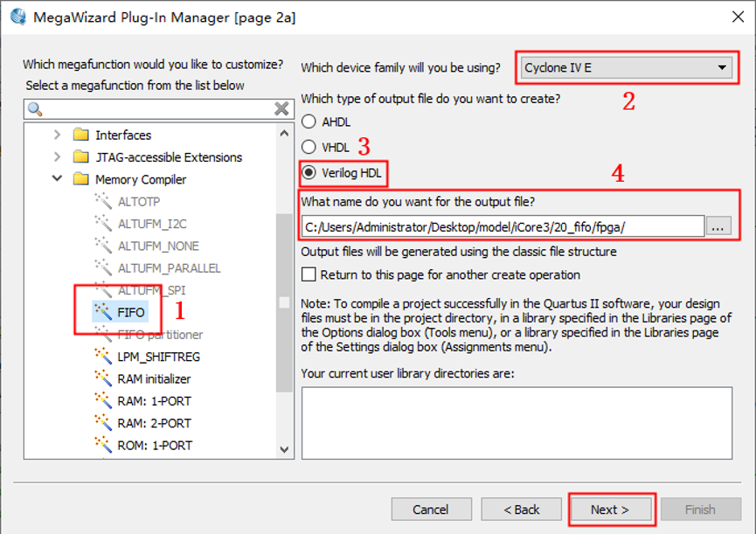Screen dimensions: 756x534
Task: Select the Verilog HDL radio button
Action: 309,172
